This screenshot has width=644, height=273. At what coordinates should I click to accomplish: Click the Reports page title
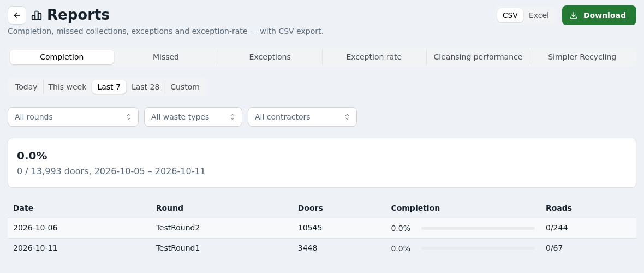78,15
